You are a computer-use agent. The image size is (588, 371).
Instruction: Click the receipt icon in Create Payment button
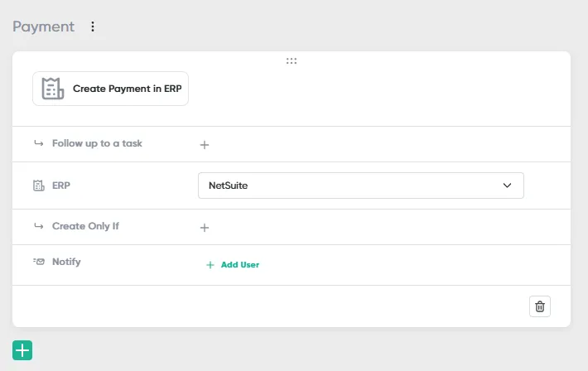tap(52, 89)
